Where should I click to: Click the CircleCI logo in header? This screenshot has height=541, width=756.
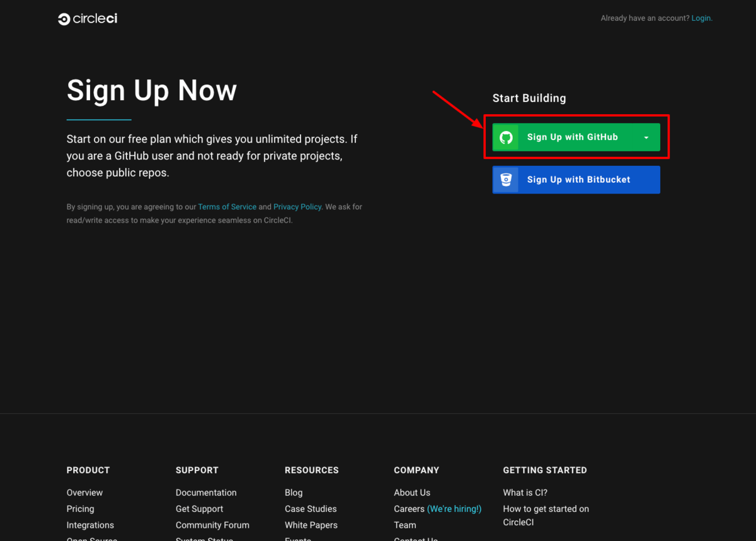(x=88, y=19)
